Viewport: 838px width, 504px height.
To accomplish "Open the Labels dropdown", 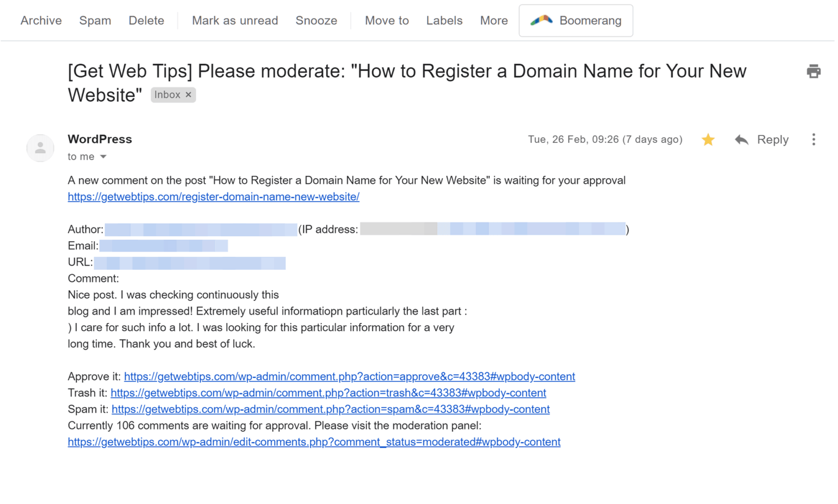I will (x=444, y=21).
